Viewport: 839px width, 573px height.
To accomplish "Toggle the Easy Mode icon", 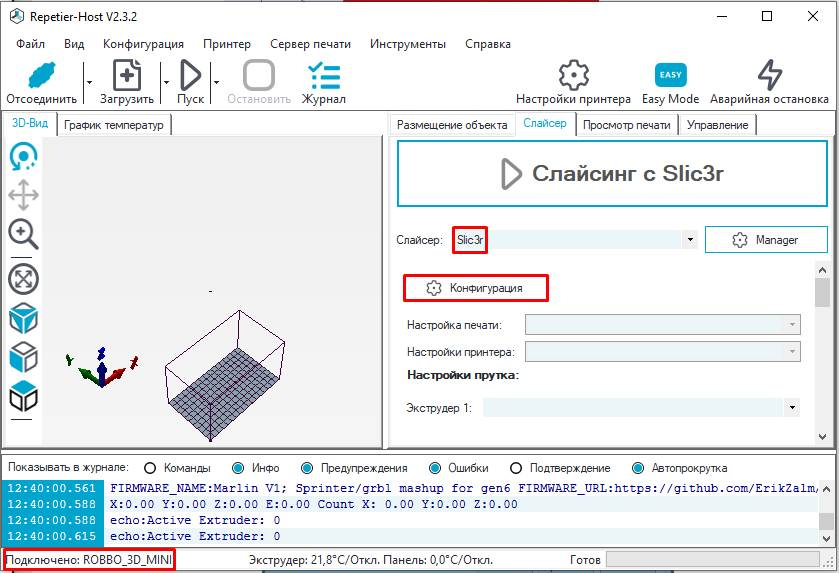I will point(670,75).
